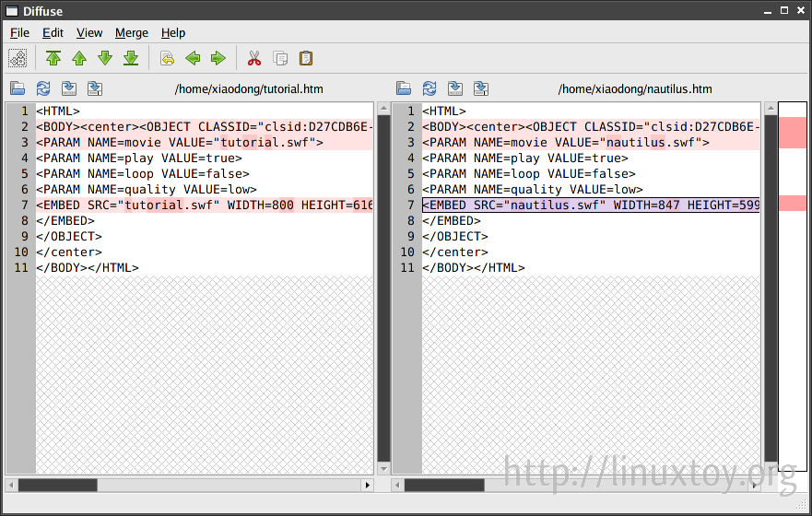
Task: Maximize the Diffuse window
Action: (784, 10)
